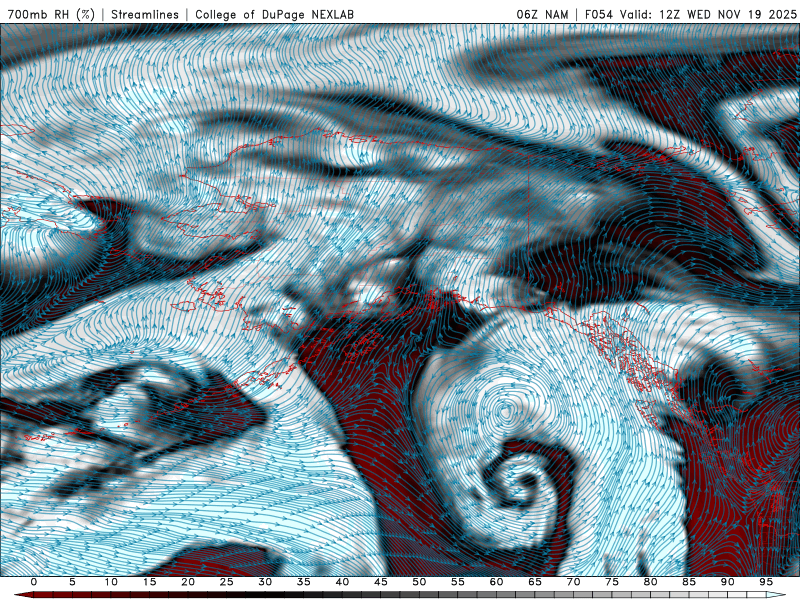The height and width of the screenshot is (600, 800).
Task: Click the '40' label on the color scale
Action: (x=342, y=582)
